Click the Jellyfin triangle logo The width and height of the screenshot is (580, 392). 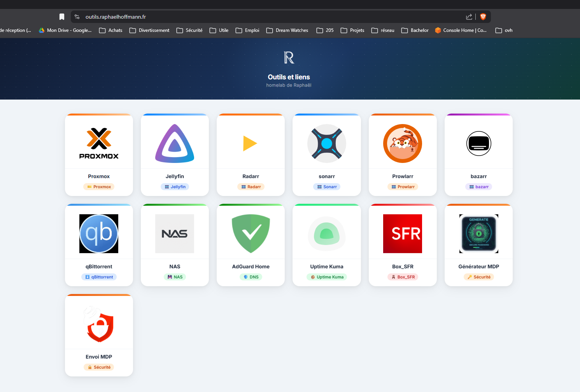point(175,143)
